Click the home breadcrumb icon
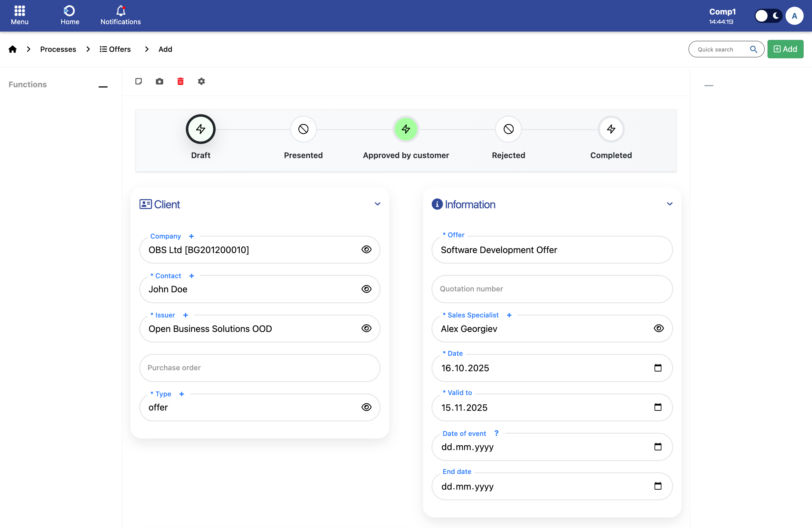812x528 pixels. point(13,50)
